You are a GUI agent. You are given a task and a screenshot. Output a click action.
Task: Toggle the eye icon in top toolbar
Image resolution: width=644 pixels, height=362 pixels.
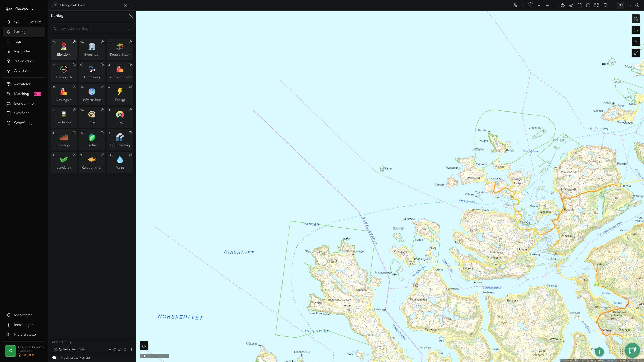571,5
